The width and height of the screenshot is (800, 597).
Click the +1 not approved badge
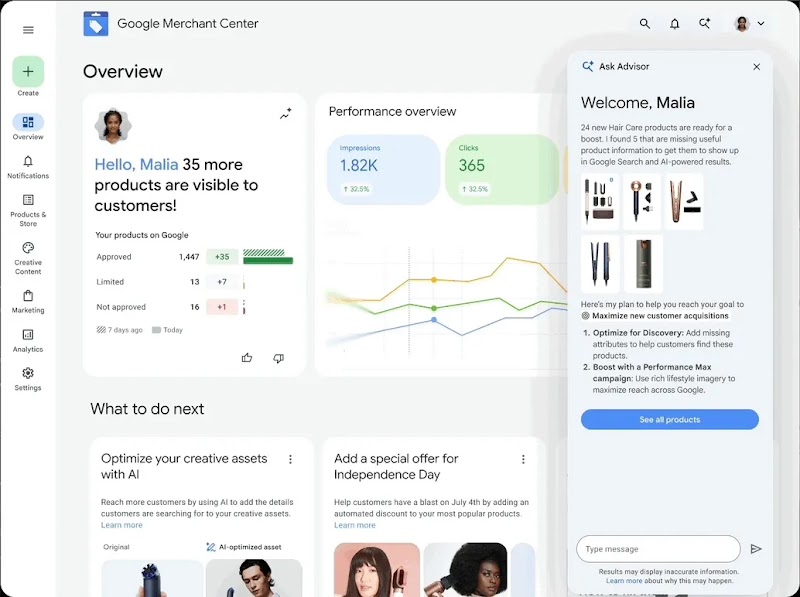click(x=222, y=307)
